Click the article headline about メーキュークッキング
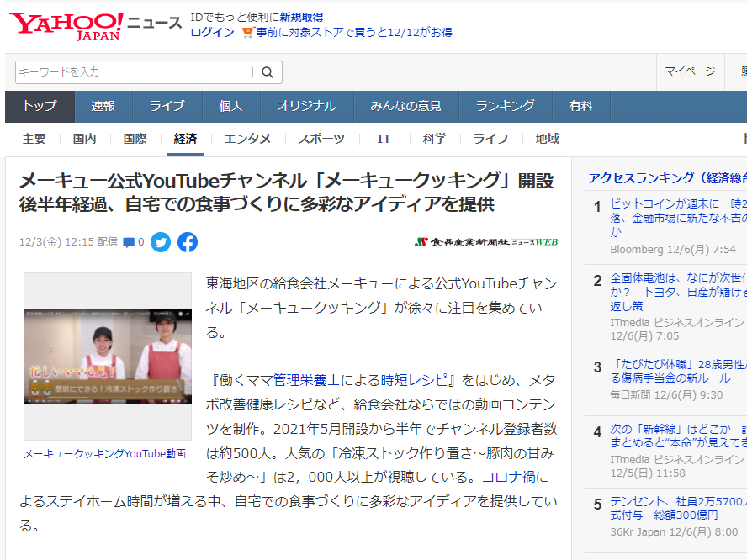This screenshot has height=560, width=747. 286,193
